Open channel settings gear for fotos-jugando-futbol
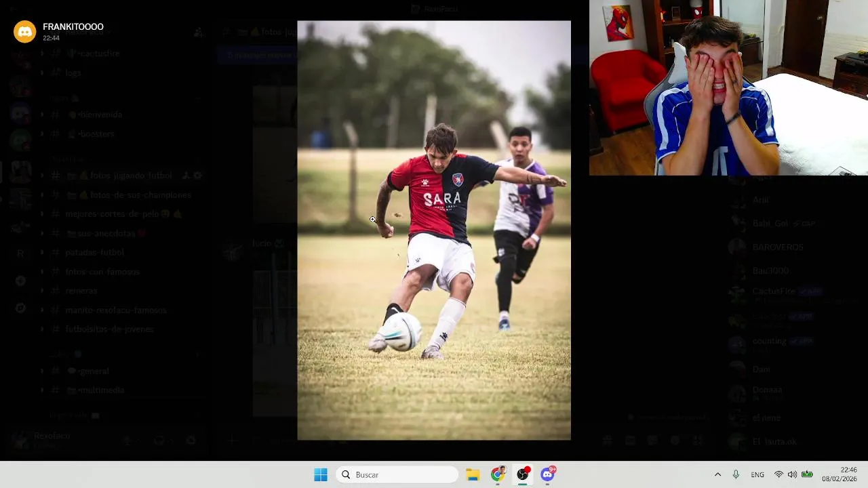 coord(197,176)
